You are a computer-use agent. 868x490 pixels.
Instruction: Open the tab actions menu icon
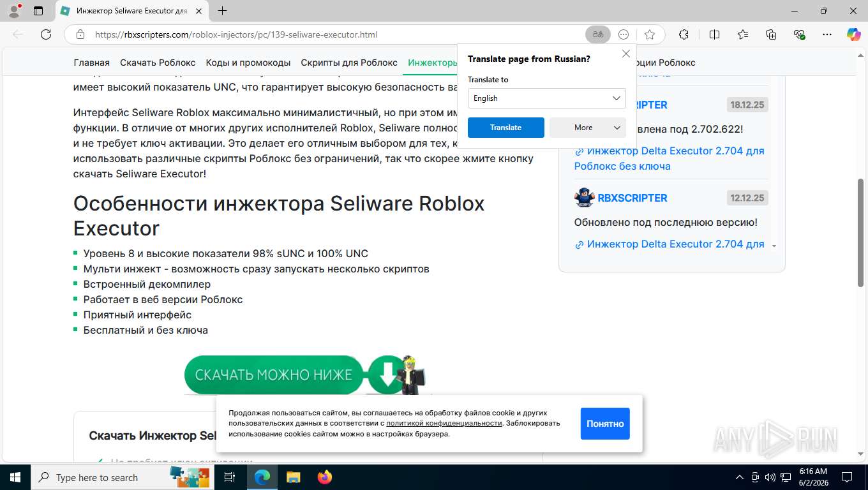38,11
